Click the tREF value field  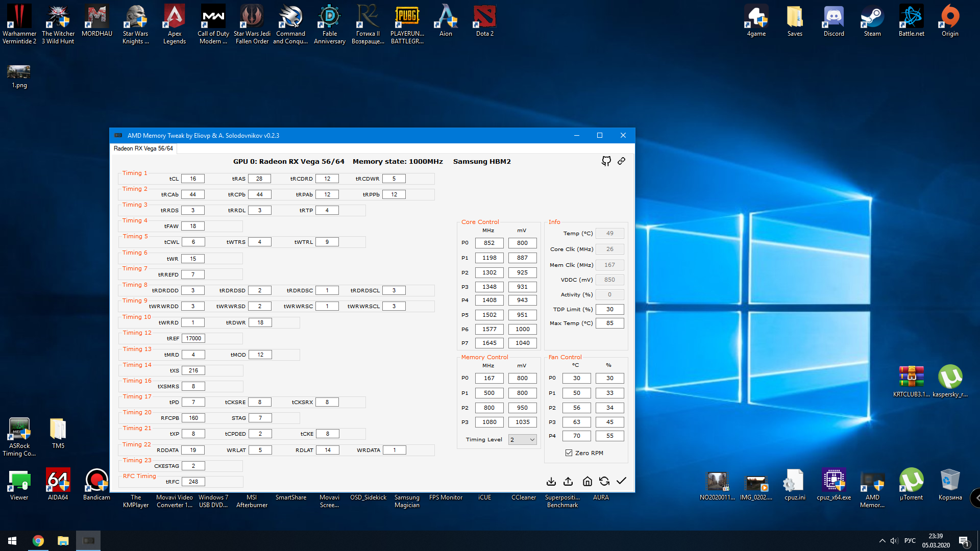193,338
